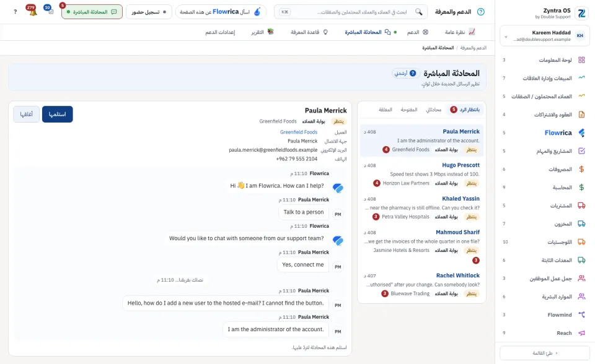The height and width of the screenshot is (364, 595).
Task: Toggle the تسجيل حضور attendance button
Action: (149, 12)
